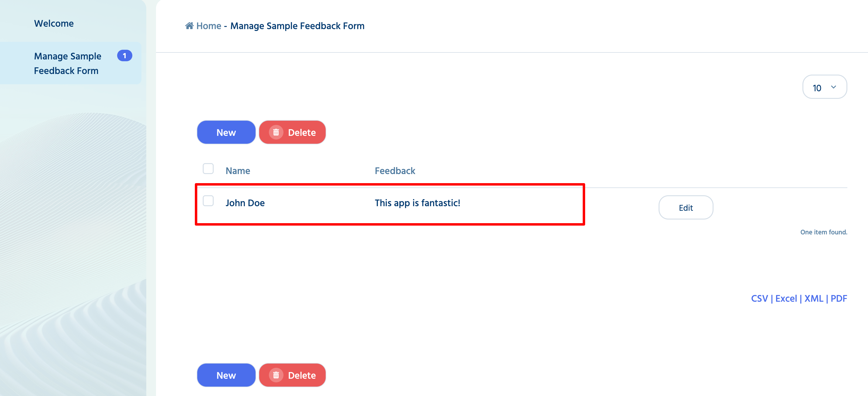Click the top New button
This screenshot has height=396, width=868.
coord(226,132)
